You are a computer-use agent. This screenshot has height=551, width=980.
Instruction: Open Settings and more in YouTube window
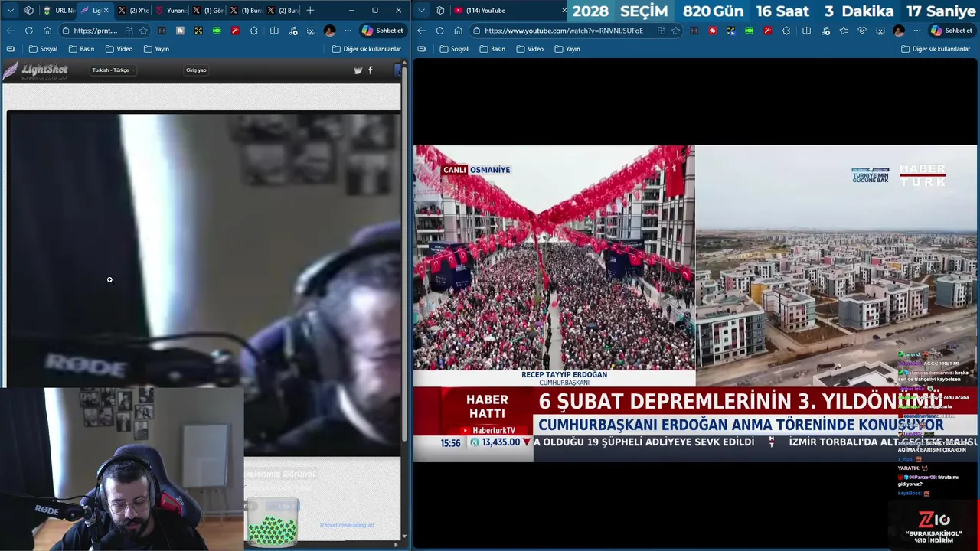[916, 31]
